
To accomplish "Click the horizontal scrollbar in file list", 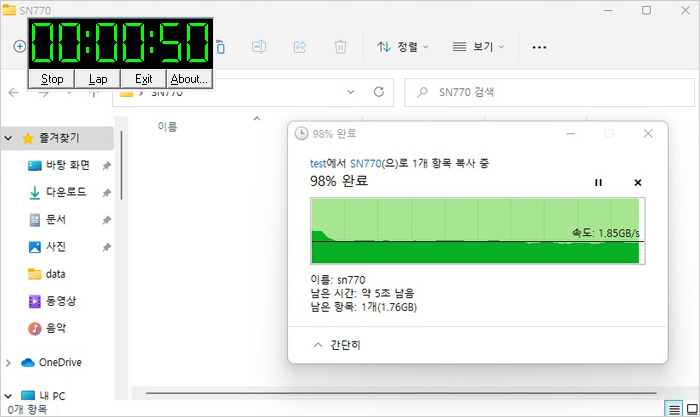I will coord(401,393).
